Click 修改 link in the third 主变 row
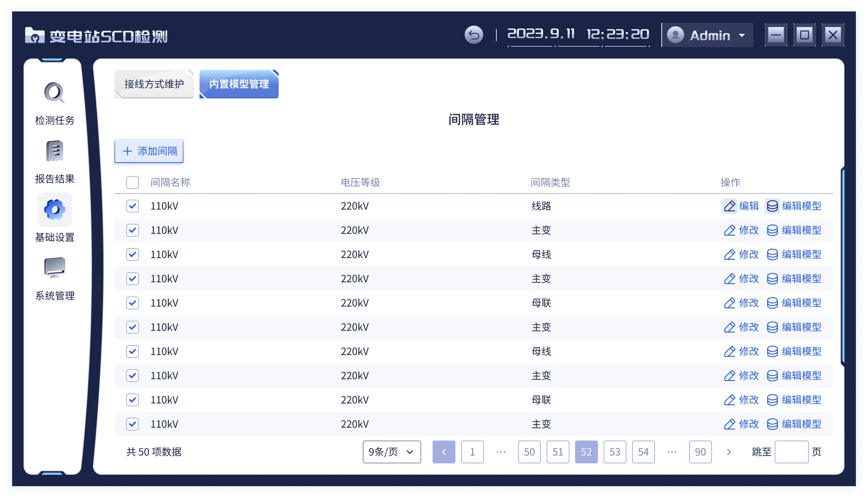The height and width of the screenshot is (499, 868). click(x=749, y=327)
